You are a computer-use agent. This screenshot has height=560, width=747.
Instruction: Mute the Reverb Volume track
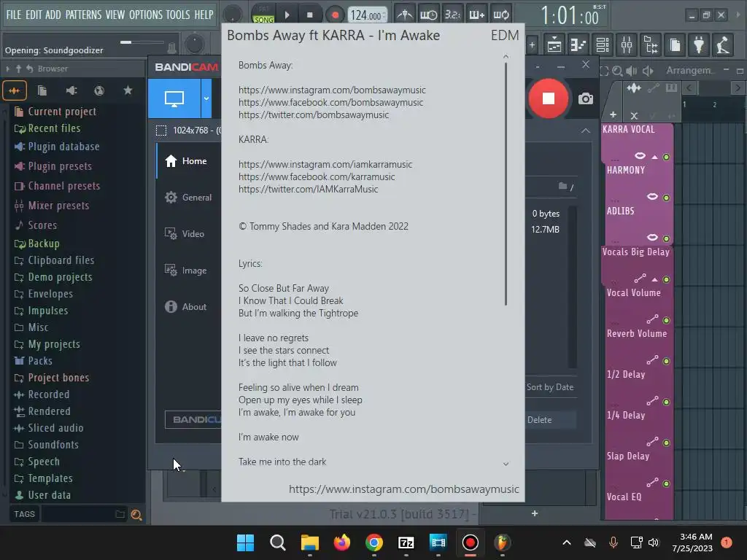667,361
